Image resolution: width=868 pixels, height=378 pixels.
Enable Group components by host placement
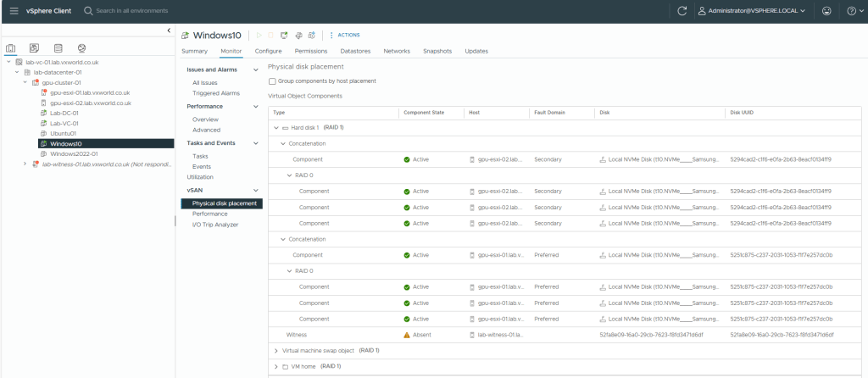[272, 81]
